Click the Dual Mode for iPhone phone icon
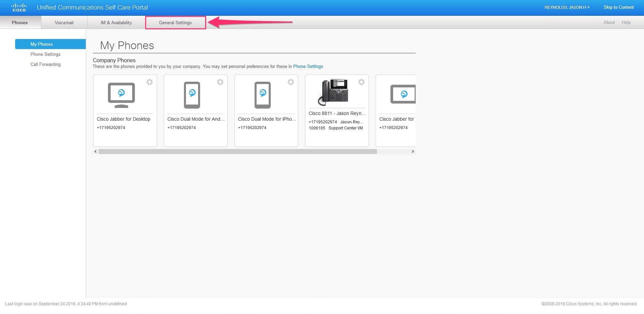 pos(263,95)
